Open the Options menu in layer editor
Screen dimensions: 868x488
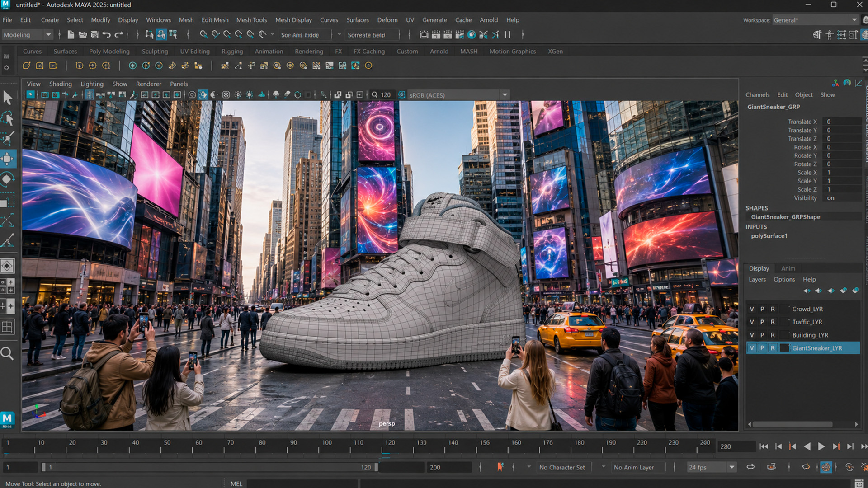[x=784, y=279]
